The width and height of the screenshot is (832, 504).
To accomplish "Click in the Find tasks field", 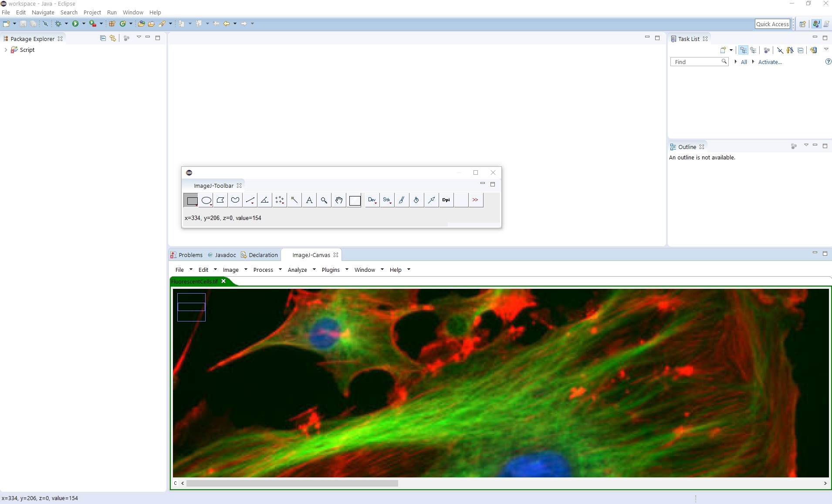I will coord(697,61).
